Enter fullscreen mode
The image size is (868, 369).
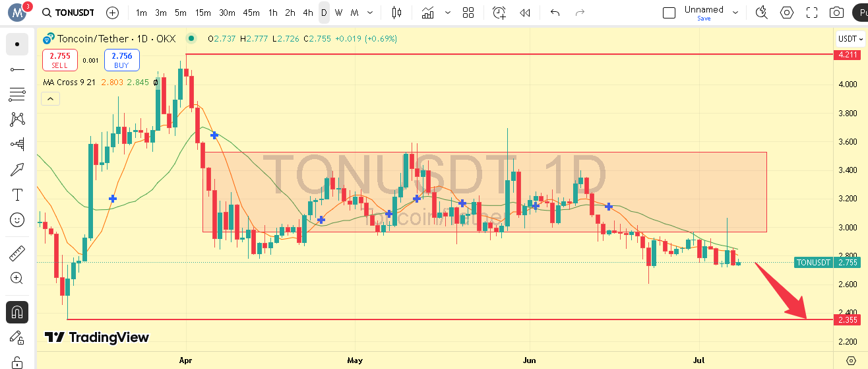pos(812,13)
